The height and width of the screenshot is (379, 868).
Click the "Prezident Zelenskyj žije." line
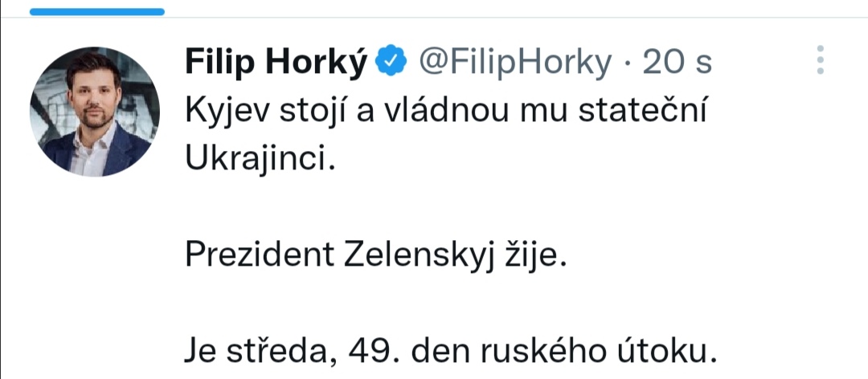click(376, 255)
